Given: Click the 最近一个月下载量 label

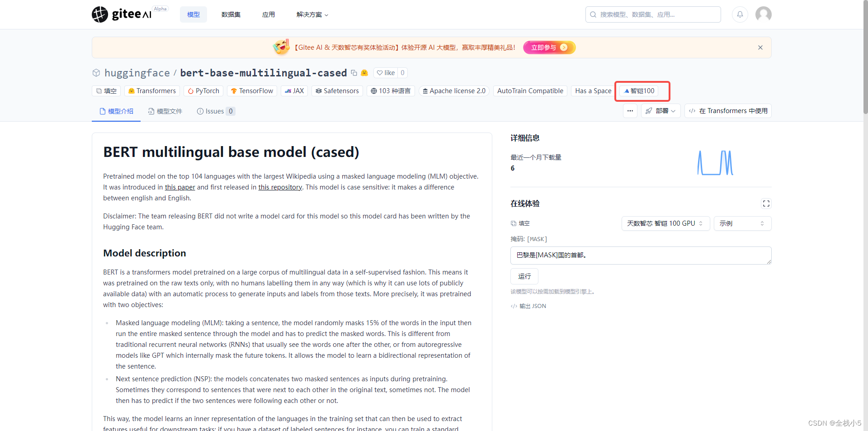Looking at the screenshot, I should (x=536, y=157).
